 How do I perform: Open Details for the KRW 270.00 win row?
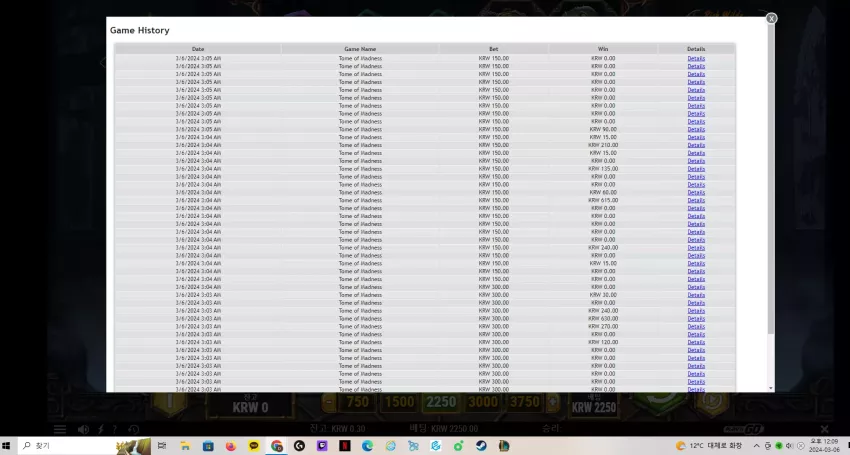coord(696,326)
